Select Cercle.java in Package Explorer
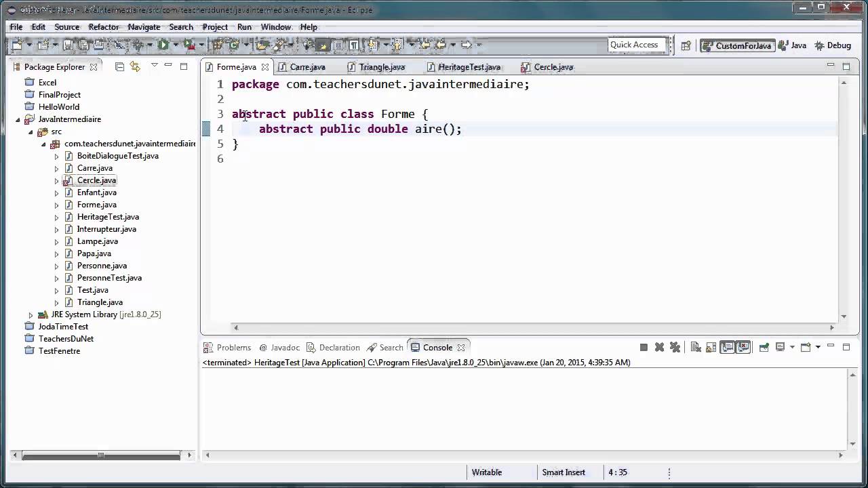Image resolution: width=868 pixels, height=488 pixels. tap(96, 180)
